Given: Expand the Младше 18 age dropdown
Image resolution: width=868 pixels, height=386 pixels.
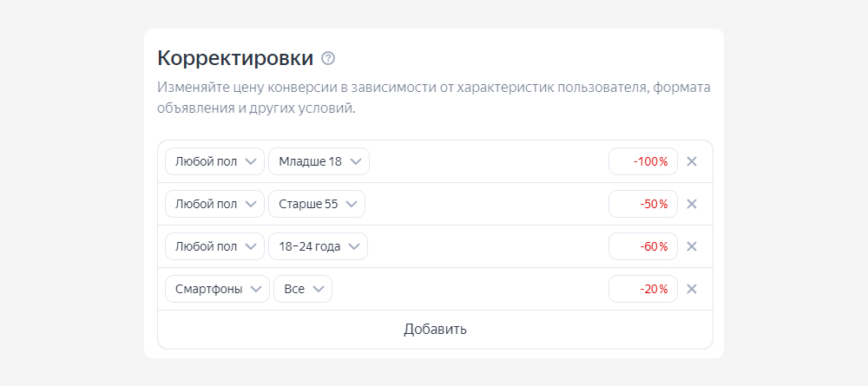Looking at the screenshot, I should [x=319, y=161].
